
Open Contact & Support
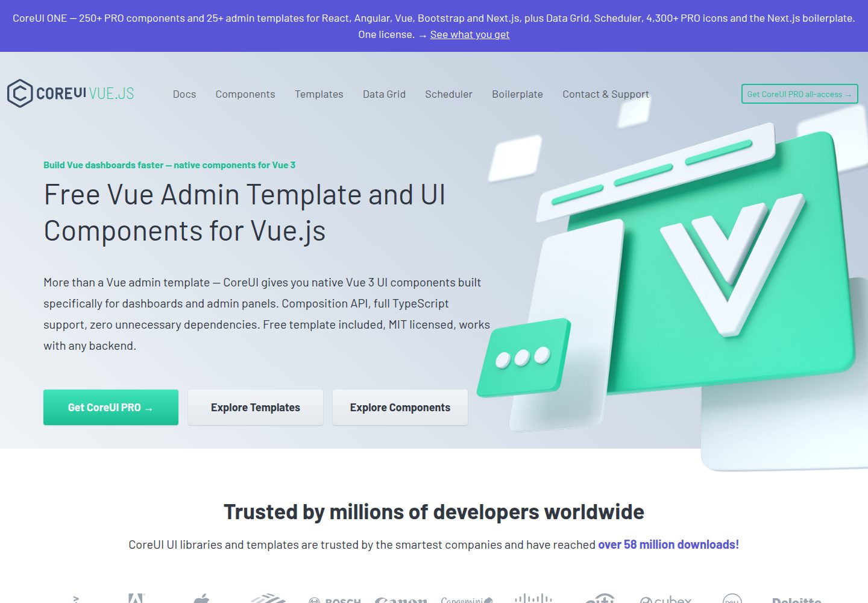tap(606, 94)
